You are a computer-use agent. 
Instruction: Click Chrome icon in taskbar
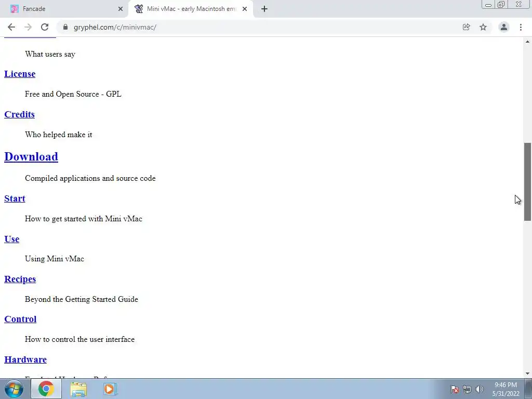coord(46,389)
